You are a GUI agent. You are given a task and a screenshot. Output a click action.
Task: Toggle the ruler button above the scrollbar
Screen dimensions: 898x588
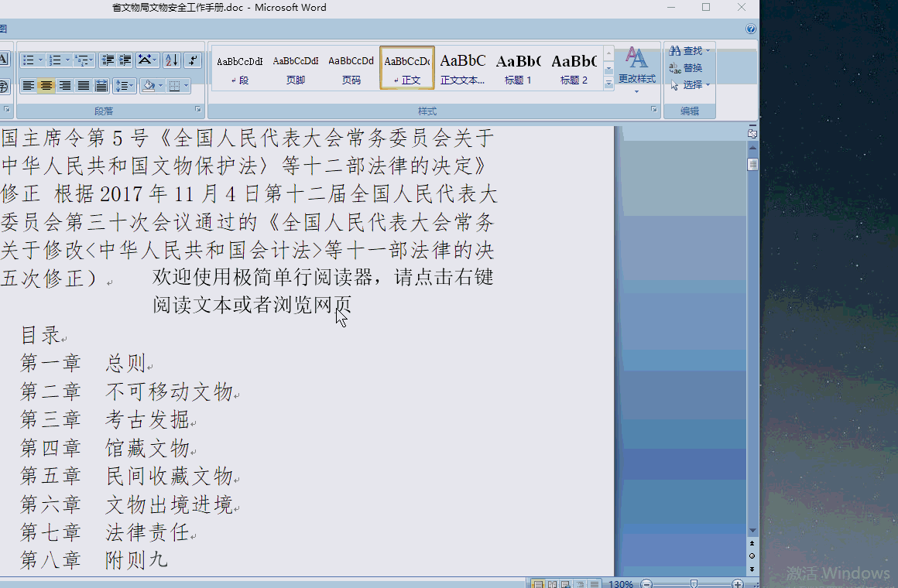tap(752, 133)
